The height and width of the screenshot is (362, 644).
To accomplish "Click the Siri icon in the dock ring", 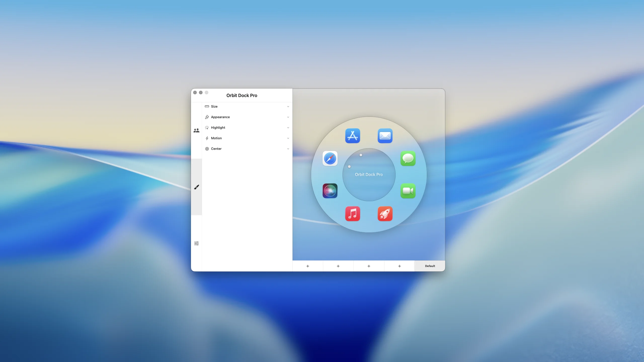I will 330,191.
